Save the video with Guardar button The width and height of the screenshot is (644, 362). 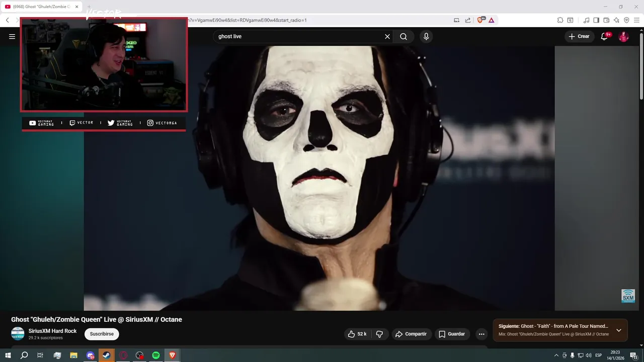tap(452, 334)
